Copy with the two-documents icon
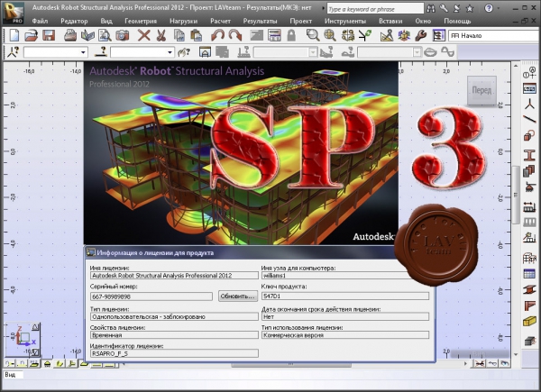Viewport: 541px width, 392px height. (x=179, y=35)
